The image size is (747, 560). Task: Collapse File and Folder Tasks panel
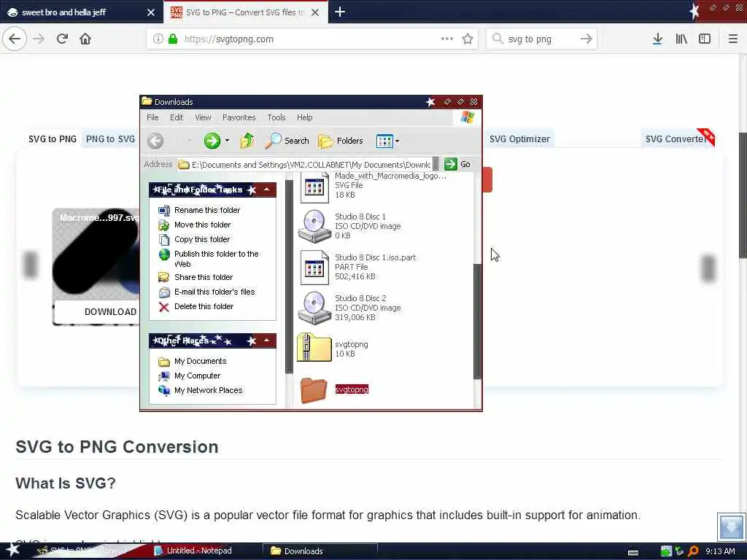point(266,190)
